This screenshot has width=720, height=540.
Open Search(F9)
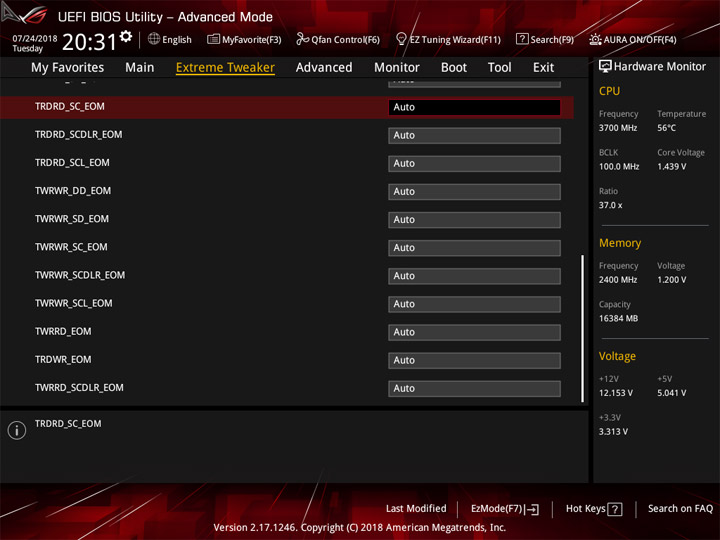pos(545,39)
